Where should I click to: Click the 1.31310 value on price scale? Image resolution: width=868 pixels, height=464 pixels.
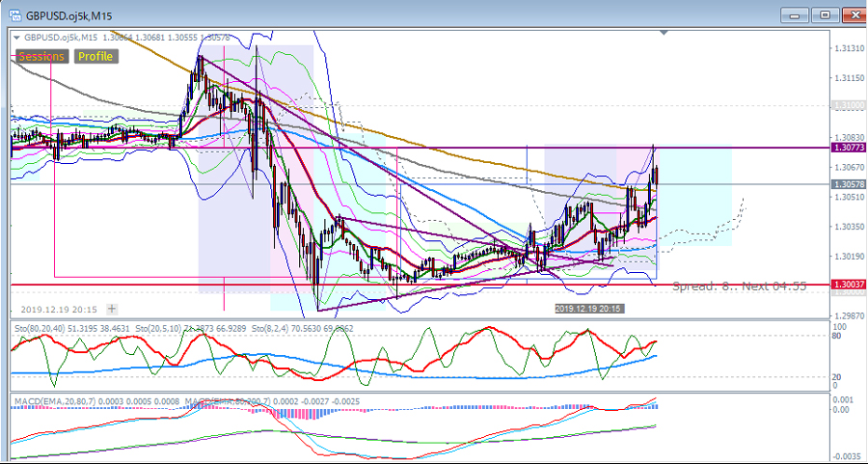click(848, 49)
